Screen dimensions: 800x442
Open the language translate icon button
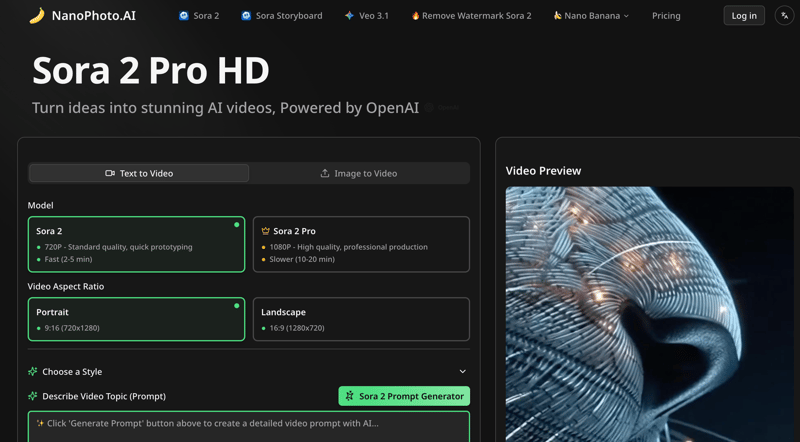[784, 16]
